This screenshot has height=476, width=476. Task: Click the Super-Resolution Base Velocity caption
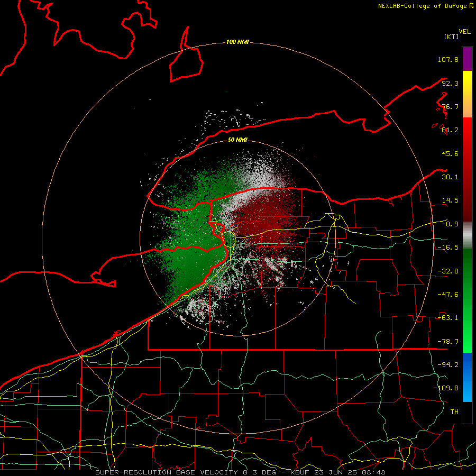point(240,472)
